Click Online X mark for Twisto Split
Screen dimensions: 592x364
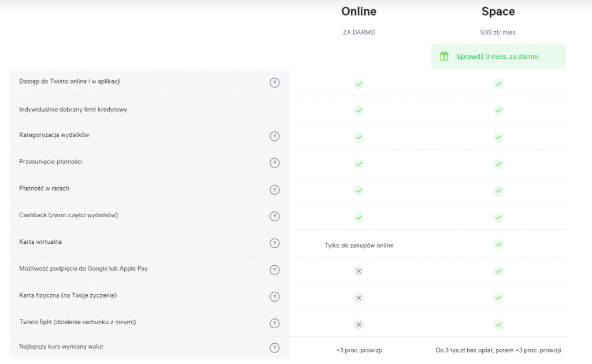pos(358,325)
